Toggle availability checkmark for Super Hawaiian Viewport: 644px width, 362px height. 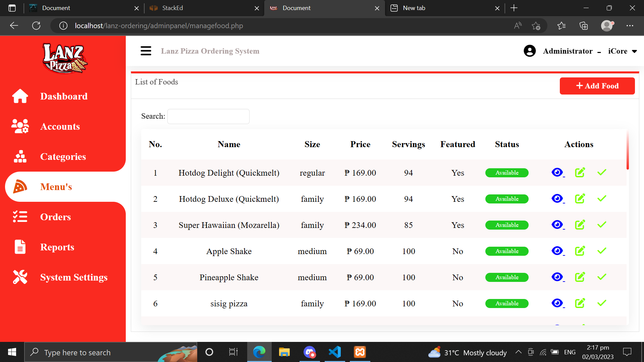point(602,225)
